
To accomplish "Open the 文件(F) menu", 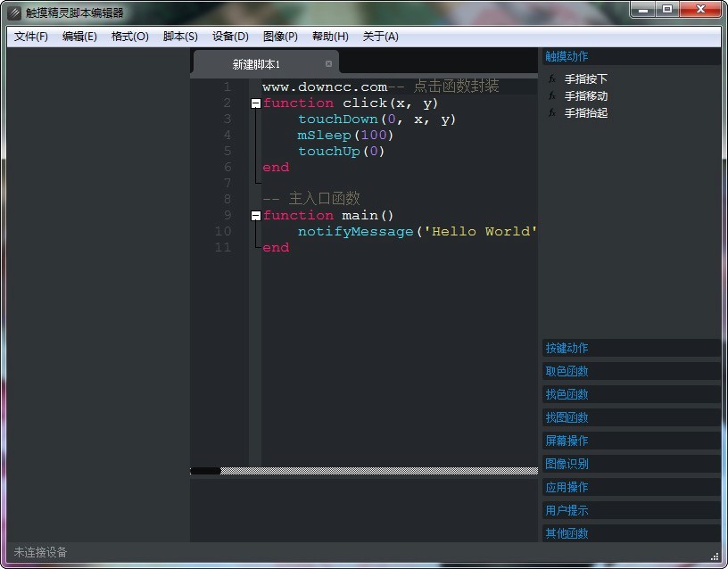I will point(31,37).
